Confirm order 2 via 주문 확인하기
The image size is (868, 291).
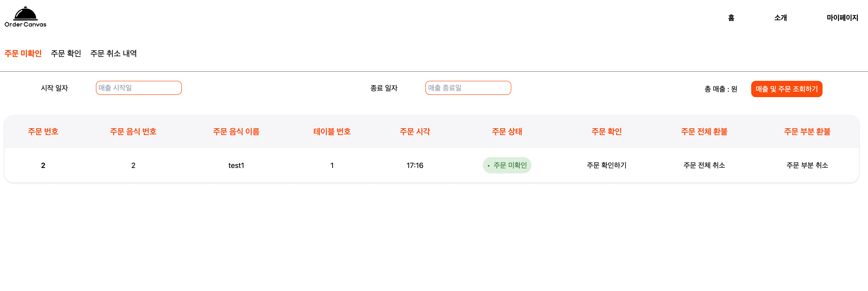(606, 165)
